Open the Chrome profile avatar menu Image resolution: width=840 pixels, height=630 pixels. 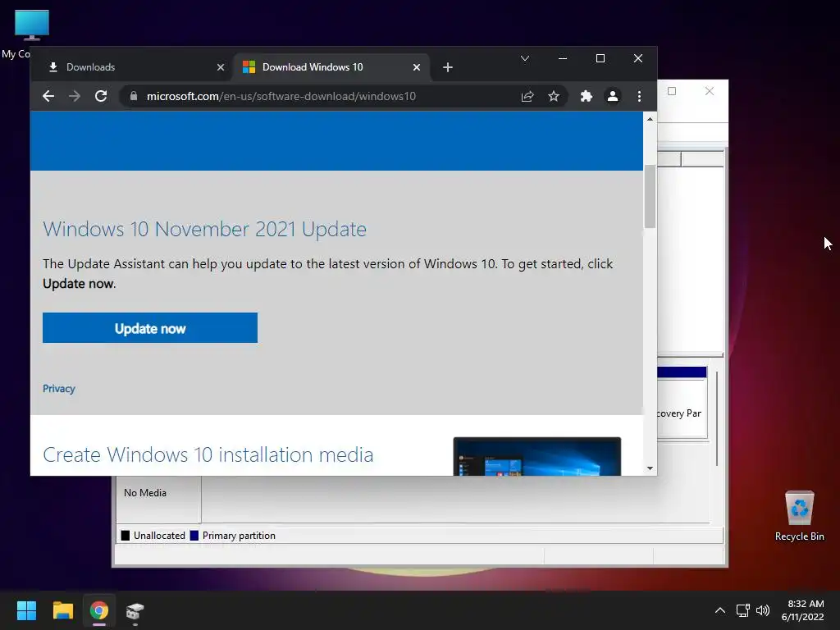pyautogui.click(x=612, y=96)
